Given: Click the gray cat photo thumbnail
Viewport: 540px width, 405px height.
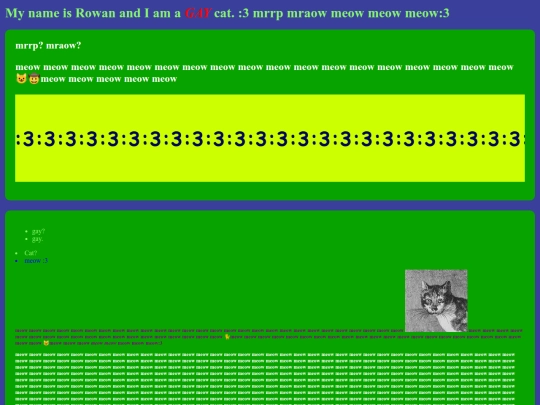Looking at the screenshot, I should (436, 301).
